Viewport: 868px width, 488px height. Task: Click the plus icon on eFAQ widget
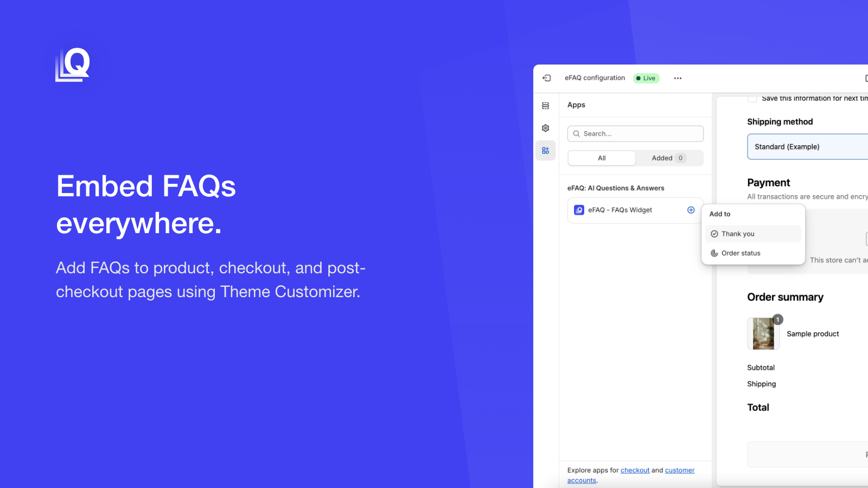coord(691,210)
